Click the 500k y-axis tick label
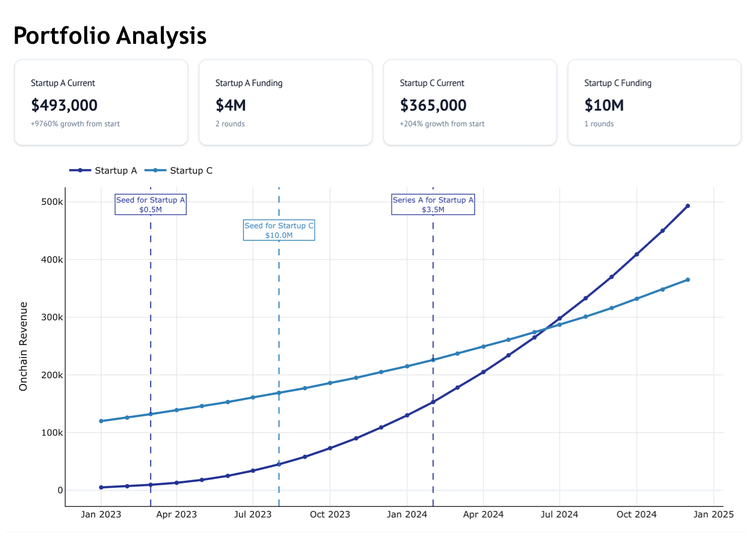This screenshot has width=756, height=544. pos(52,202)
